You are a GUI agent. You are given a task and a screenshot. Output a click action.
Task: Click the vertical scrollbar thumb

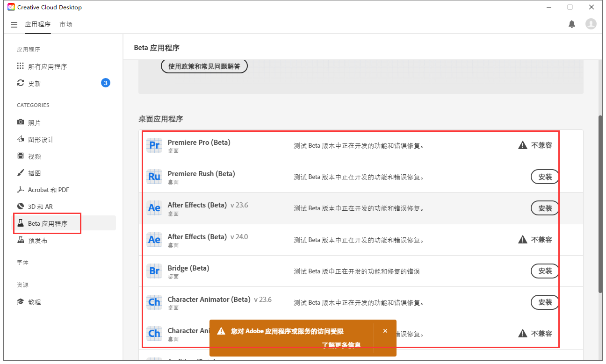(600, 204)
